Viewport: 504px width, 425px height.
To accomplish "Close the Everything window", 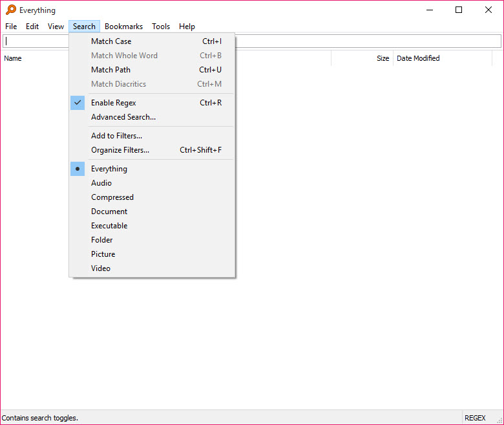I will coord(488,10).
